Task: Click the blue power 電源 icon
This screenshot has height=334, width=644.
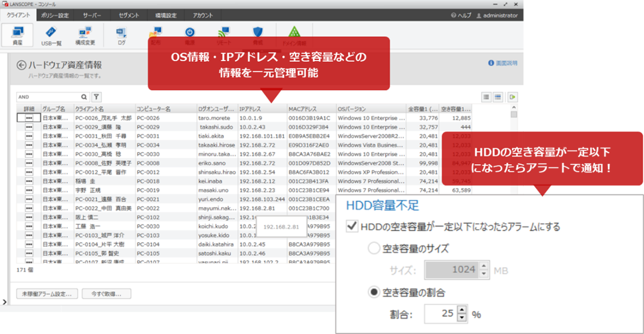Action: tap(189, 32)
